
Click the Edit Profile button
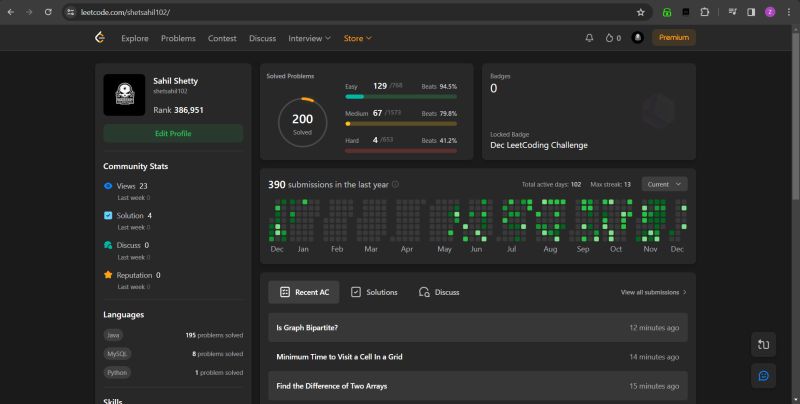tap(173, 133)
